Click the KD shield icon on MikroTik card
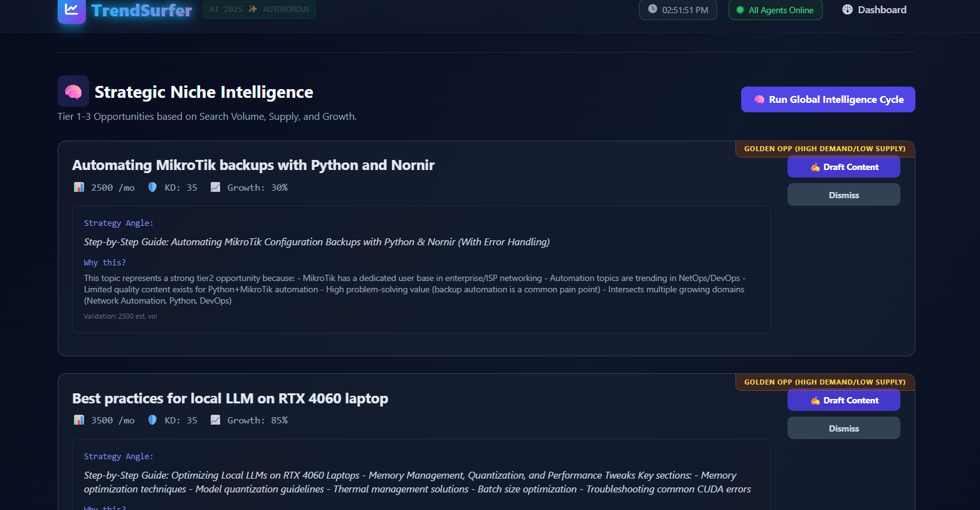Screen dimensions: 980x510 coord(152,187)
